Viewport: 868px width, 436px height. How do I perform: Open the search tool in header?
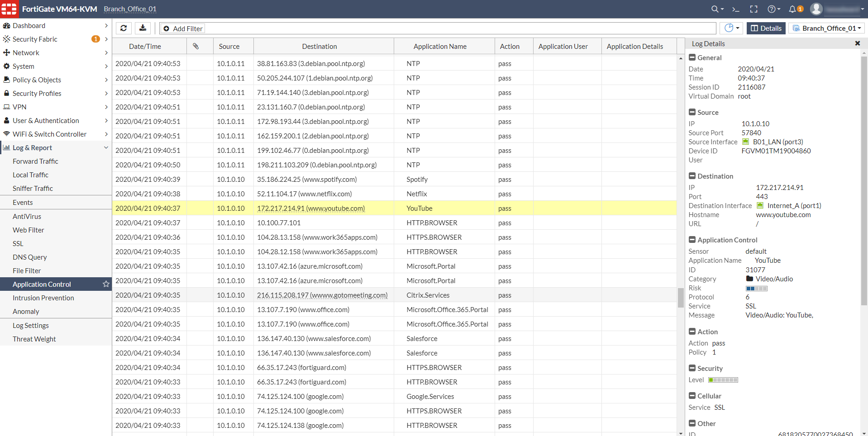717,9
